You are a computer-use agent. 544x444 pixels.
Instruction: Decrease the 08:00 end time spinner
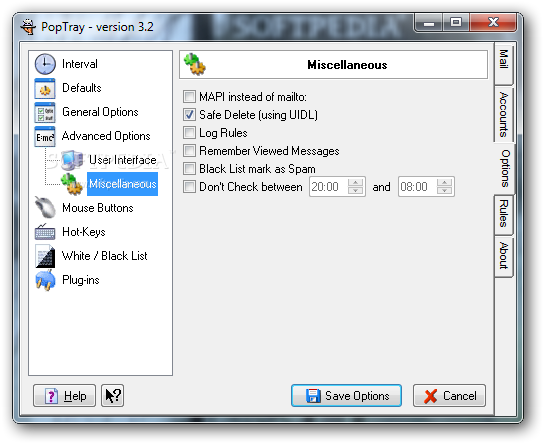444,190
